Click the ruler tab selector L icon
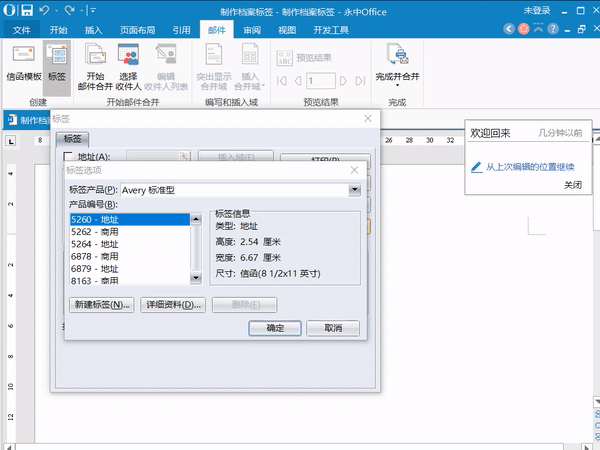The height and width of the screenshot is (450, 600). pyautogui.click(x=11, y=141)
